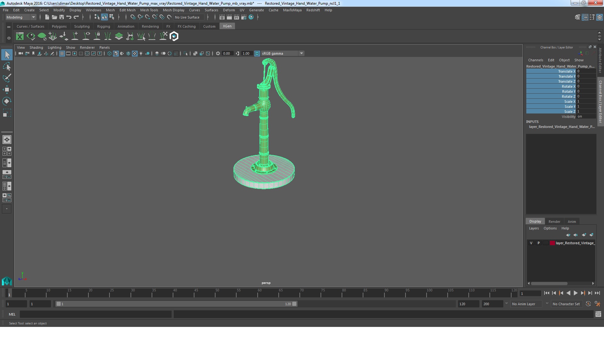Toggle the viewport grid display
Screen dimensions: 604x364
[62, 53]
